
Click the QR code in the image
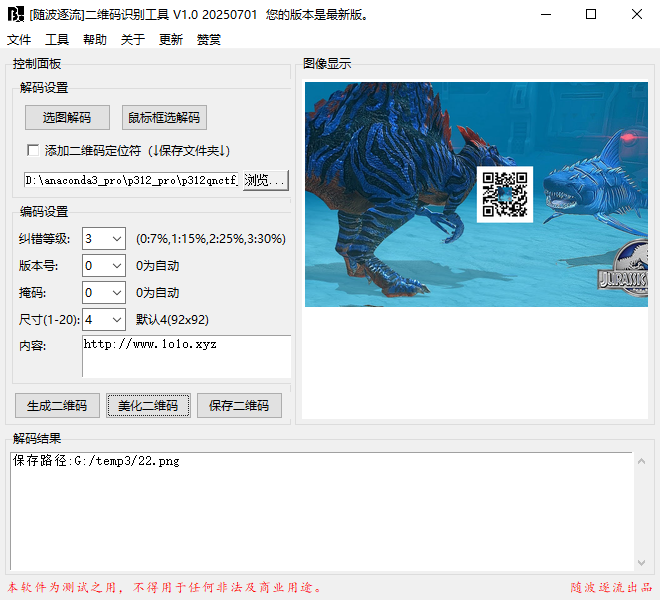coord(505,194)
